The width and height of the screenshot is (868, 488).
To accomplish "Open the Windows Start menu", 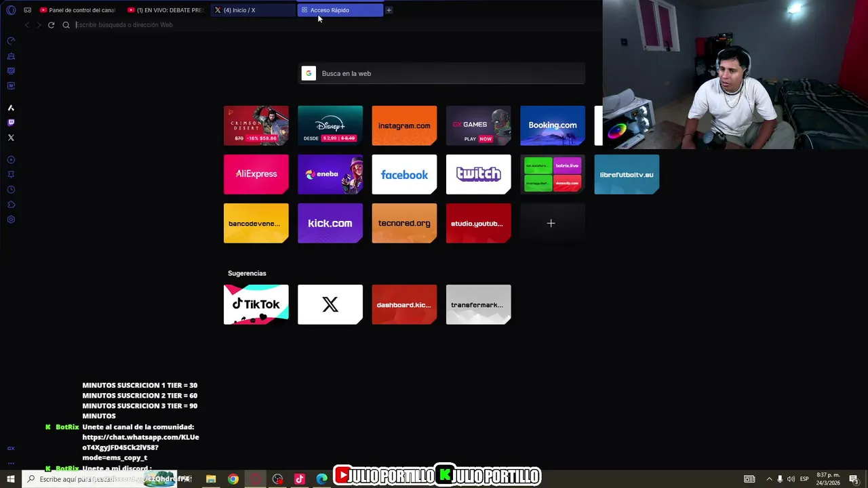I will point(11,479).
